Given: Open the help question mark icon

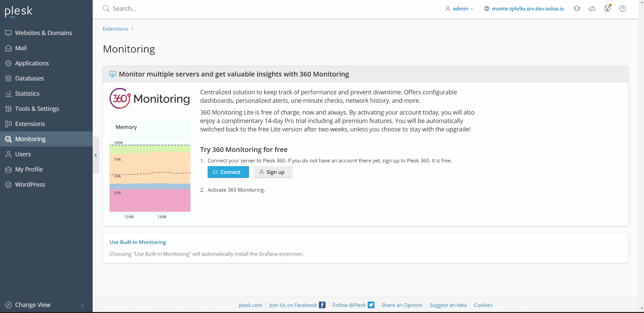Looking at the screenshot, I should click(622, 8).
